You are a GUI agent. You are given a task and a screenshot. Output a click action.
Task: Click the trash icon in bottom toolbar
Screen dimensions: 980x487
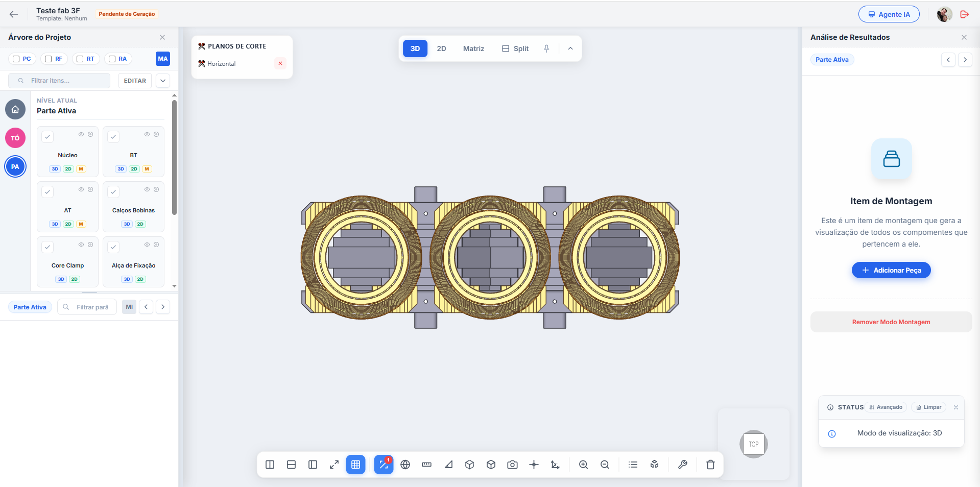pyautogui.click(x=710, y=465)
